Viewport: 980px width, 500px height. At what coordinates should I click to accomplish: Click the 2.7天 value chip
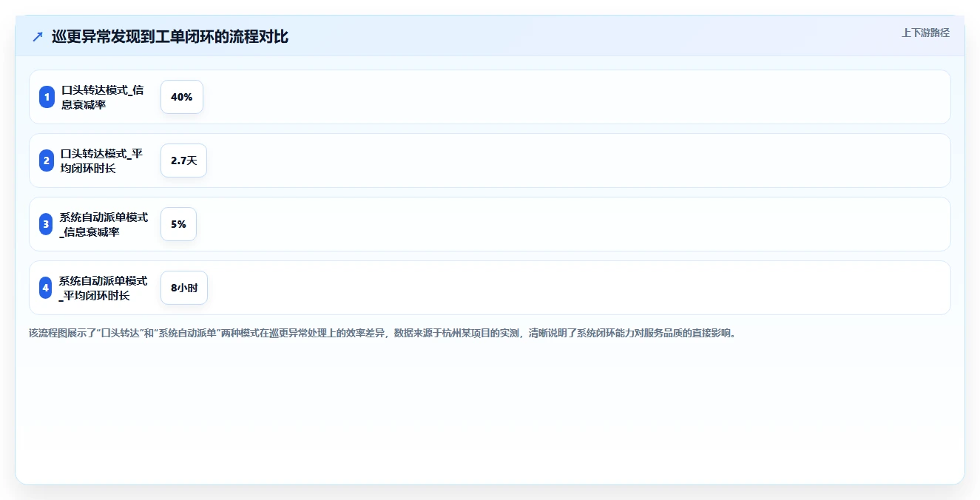[183, 161]
